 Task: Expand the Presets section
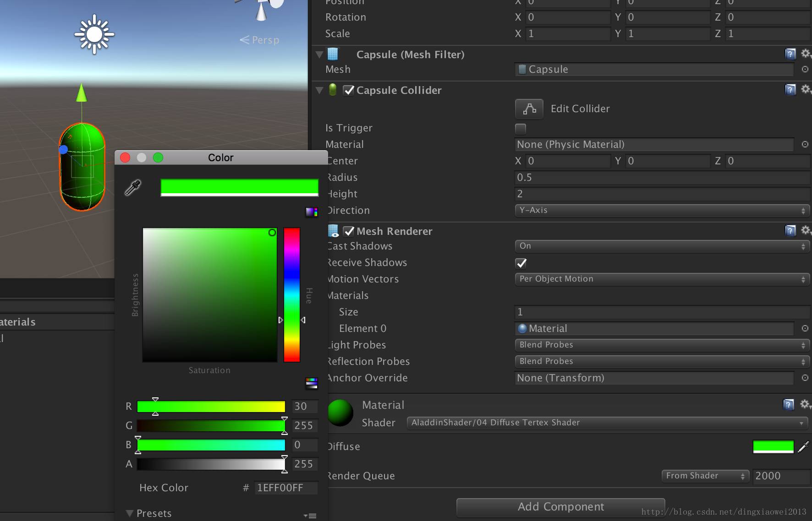click(x=130, y=513)
